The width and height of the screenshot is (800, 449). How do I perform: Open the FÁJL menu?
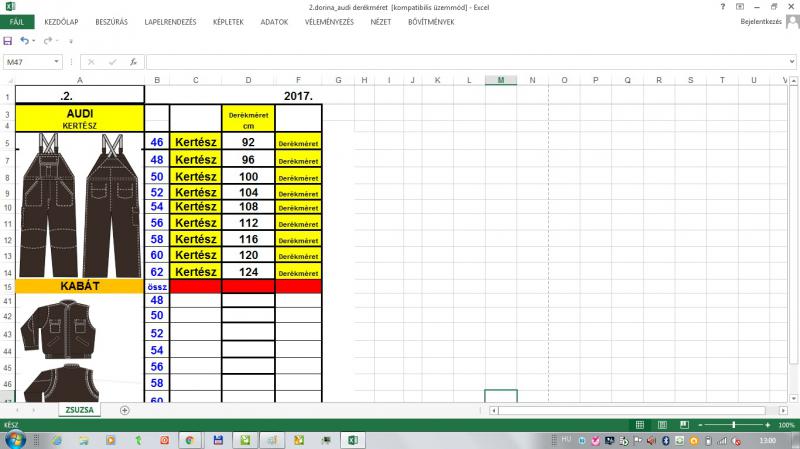[x=16, y=21]
